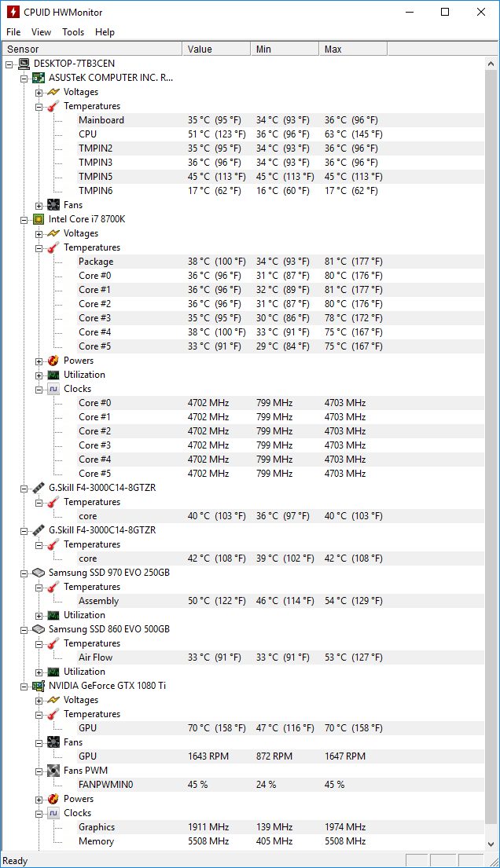
Task: Expand the Samsung 970 EVO Utilization node
Action: pyautogui.click(x=39, y=616)
